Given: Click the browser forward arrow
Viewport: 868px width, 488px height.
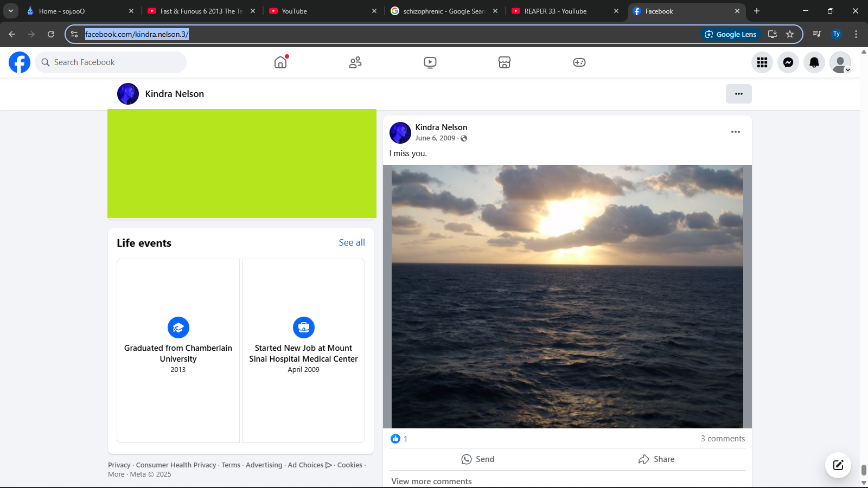Looking at the screenshot, I should click(31, 34).
